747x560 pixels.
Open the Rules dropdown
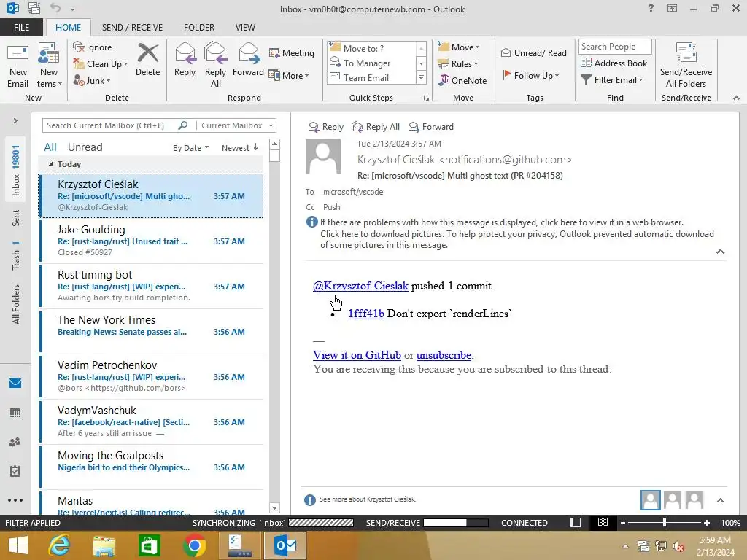[x=458, y=64]
